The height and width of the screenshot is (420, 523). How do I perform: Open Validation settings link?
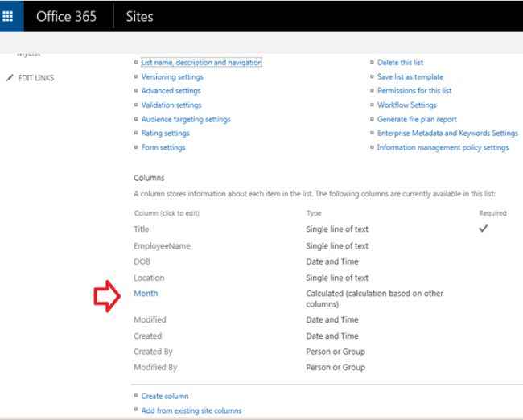coord(171,105)
